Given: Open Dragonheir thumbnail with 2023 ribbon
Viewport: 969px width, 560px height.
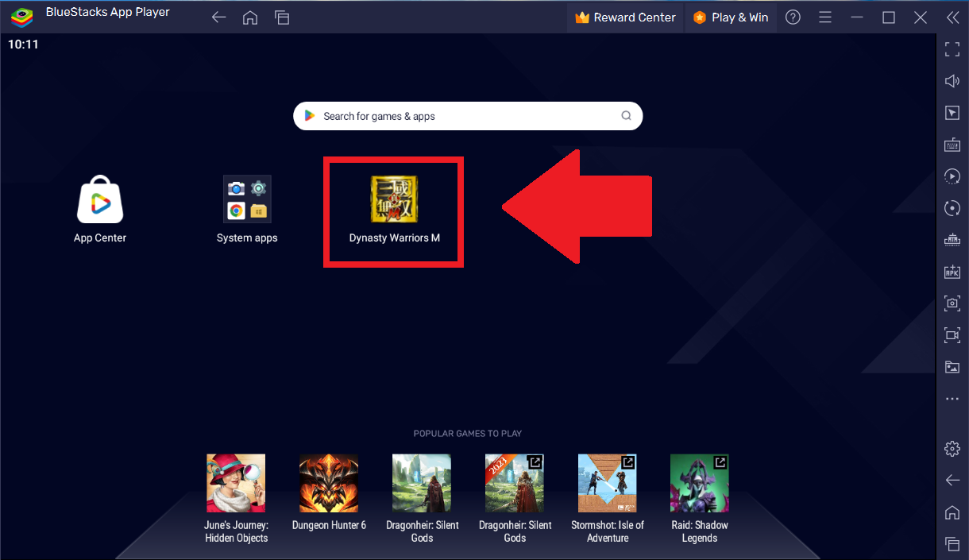Looking at the screenshot, I should point(515,483).
